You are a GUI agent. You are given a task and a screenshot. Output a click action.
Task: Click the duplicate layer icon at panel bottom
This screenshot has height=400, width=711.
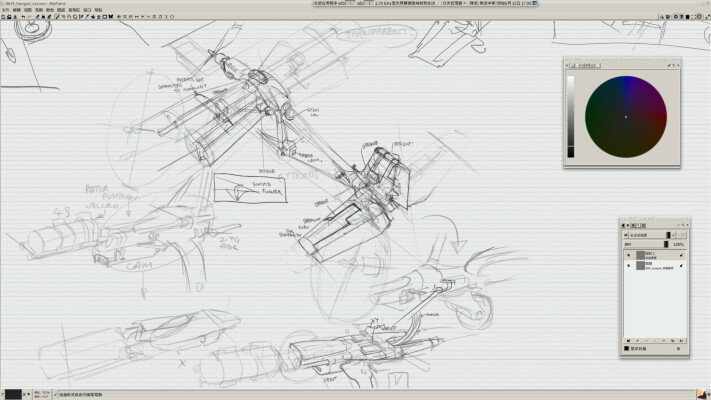point(672,341)
